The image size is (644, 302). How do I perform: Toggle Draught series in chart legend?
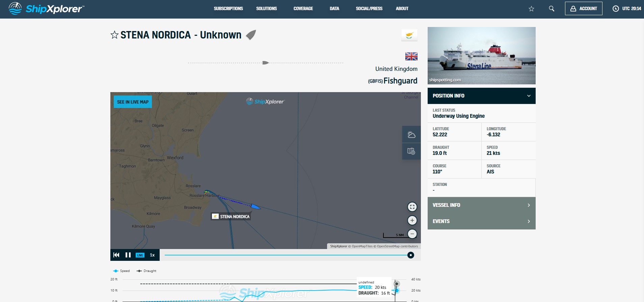pos(146,271)
